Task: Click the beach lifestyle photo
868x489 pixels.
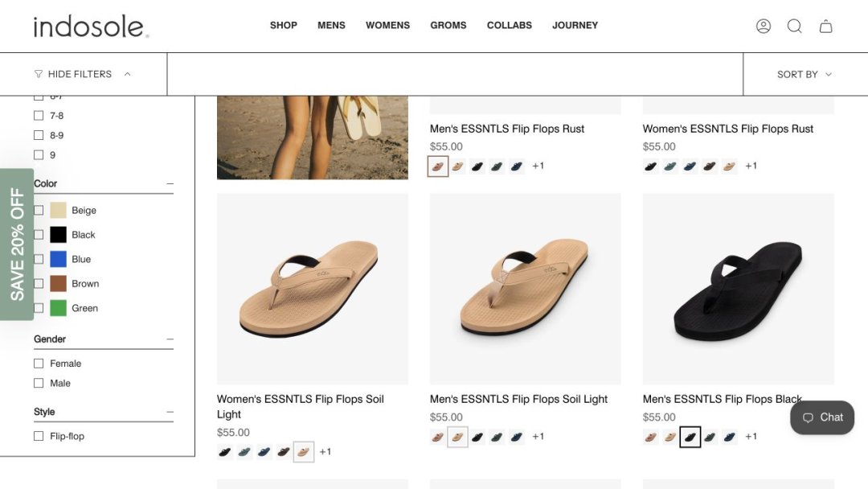Action: tap(312, 138)
